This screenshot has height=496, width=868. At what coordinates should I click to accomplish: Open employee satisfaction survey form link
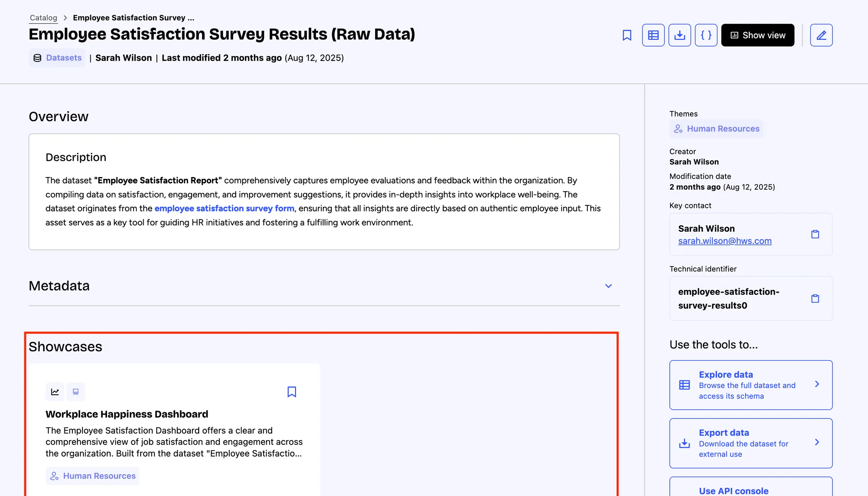(x=224, y=208)
